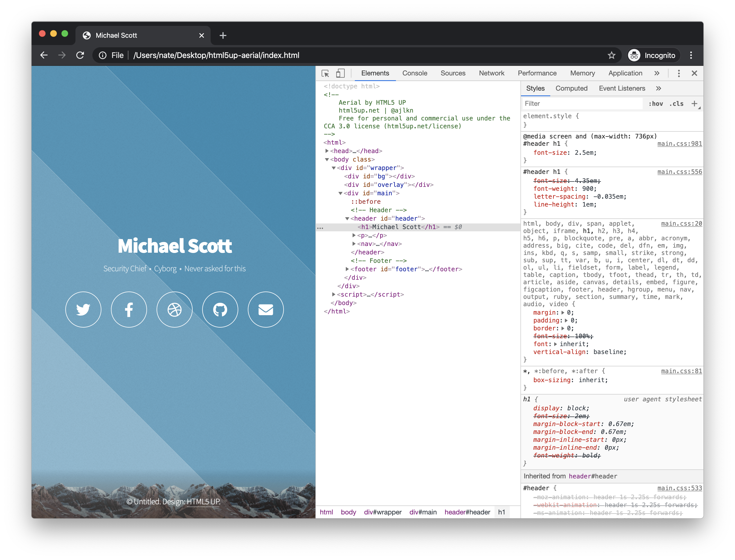Expand the footer element in DOM tree

coord(347,269)
